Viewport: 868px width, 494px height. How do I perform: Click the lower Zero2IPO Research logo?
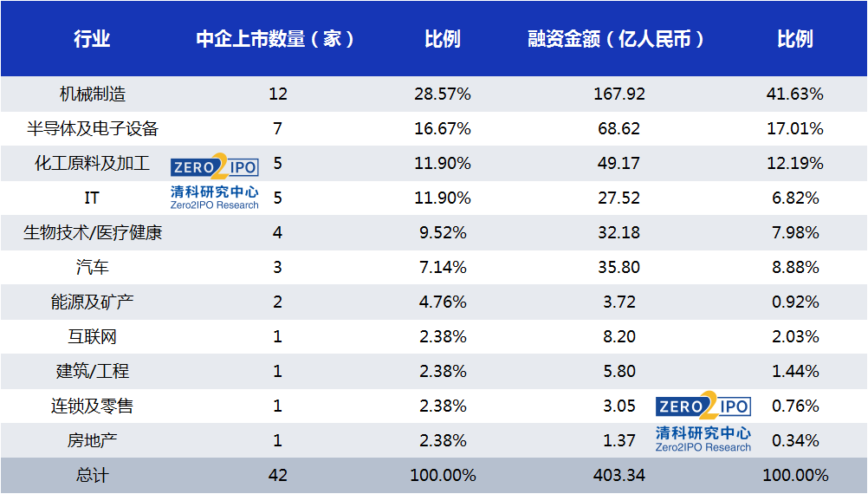click(703, 422)
